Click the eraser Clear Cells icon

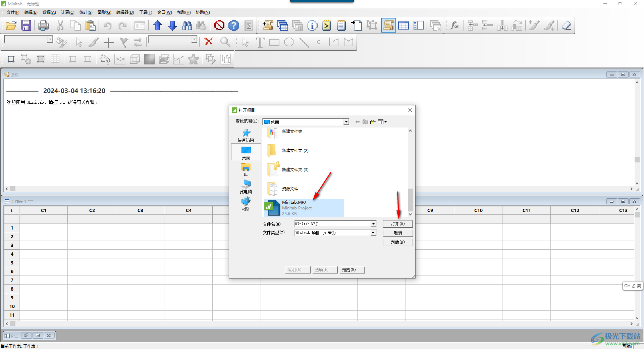[x=567, y=26]
